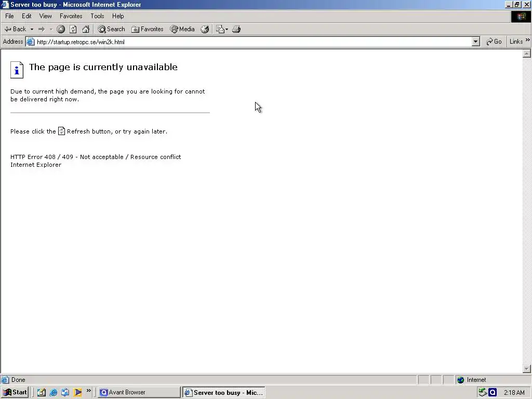Open the Favorites toolbar pane
532x399 pixels.
tap(147, 29)
